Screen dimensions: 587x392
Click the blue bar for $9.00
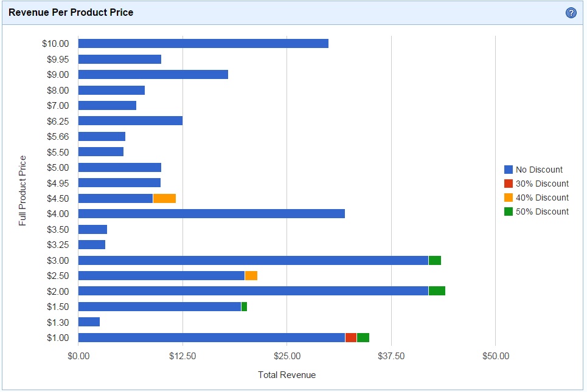153,74
